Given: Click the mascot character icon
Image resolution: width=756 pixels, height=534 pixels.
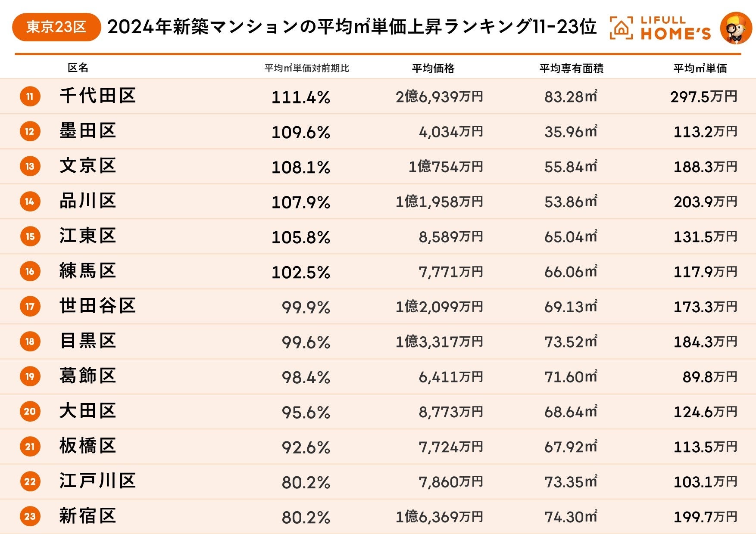Looking at the screenshot, I should tap(736, 28).
